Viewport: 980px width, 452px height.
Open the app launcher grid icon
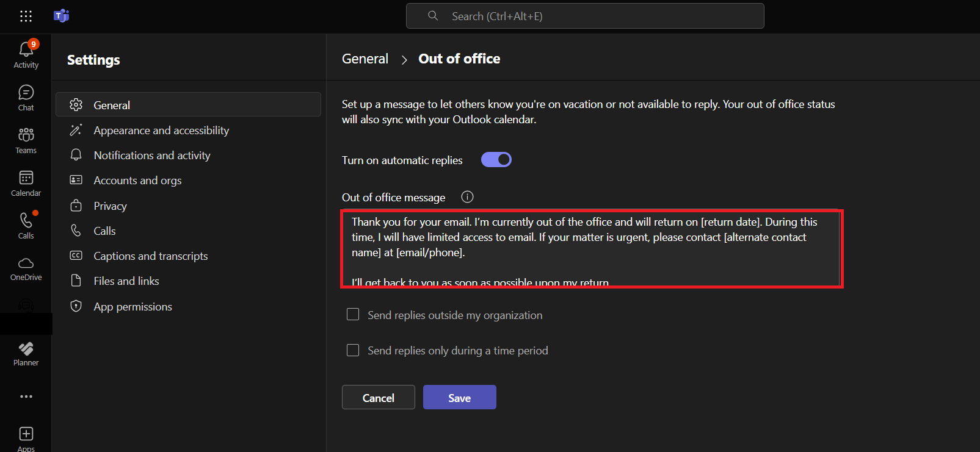tap(26, 16)
